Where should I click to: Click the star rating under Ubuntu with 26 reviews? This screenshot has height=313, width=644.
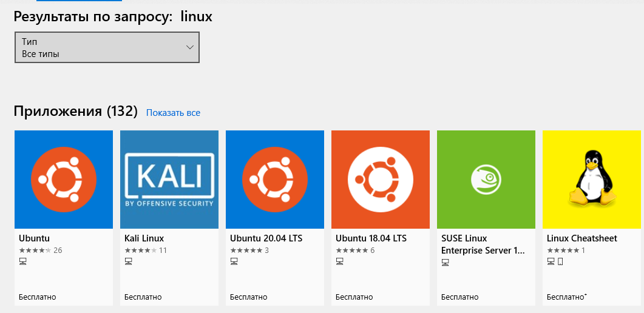(x=35, y=251)
